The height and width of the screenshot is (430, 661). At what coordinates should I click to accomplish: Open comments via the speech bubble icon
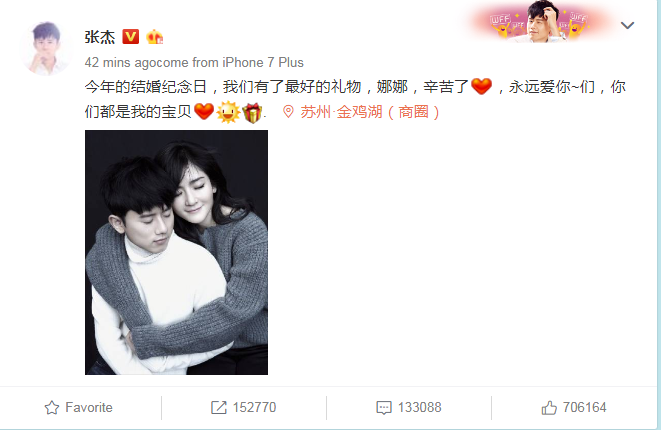[x=384, y=408]
